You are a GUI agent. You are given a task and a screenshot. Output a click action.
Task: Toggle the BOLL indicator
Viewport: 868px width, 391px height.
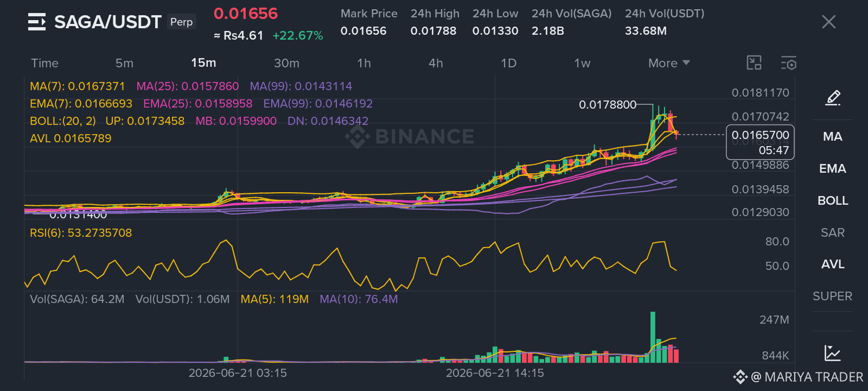pyautogui.click(x=833, y=200)
